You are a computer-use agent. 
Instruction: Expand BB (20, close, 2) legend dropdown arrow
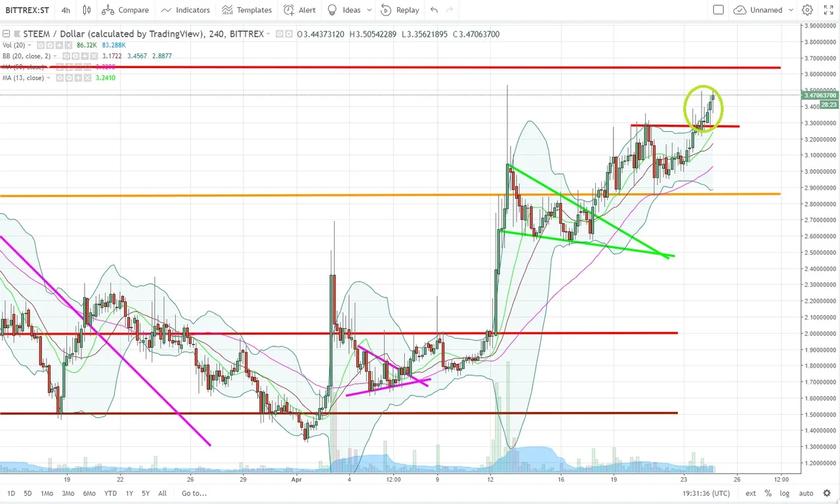click(55, 56)
